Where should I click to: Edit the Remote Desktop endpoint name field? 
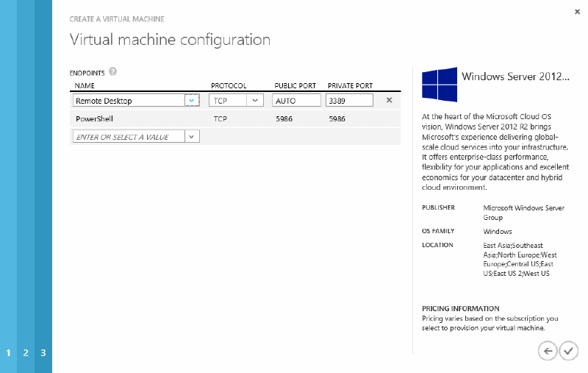tap(129, 100)
